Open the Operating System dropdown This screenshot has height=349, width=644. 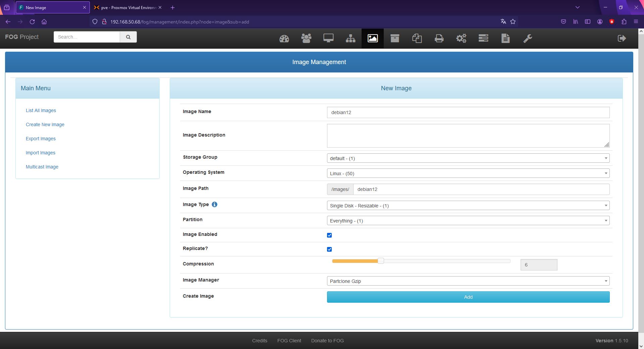click(x=468, y=173)
